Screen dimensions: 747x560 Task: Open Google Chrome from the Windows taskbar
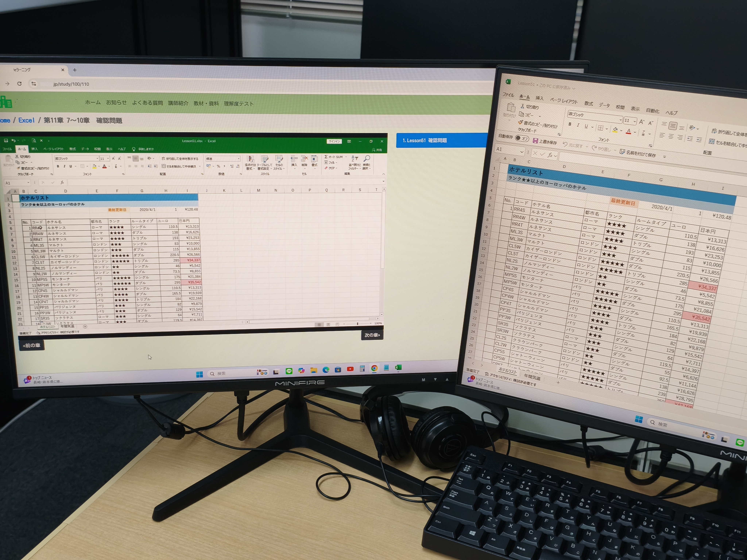(374, 368)
